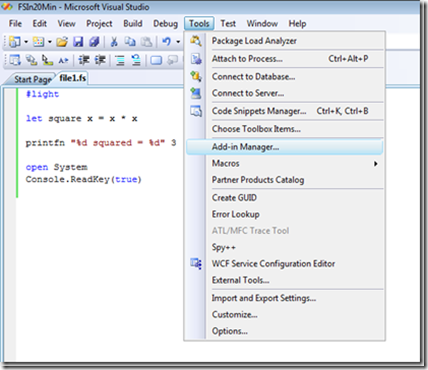Launch Error Lookup from Tools menu
This screenshot has width=428, height=370.
coord(285,214)
